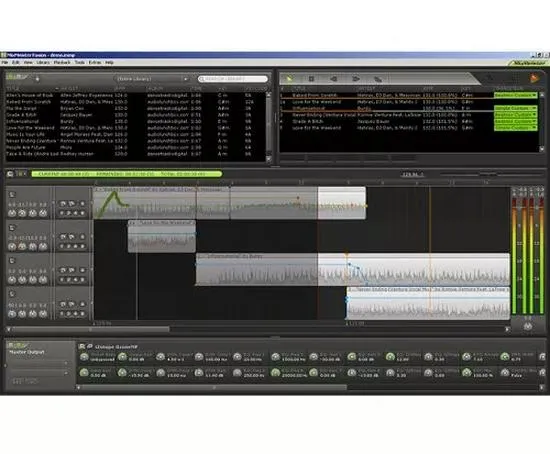Viewport: 550px width, 454px height.
Task: Toggle the first knob button in Master Output effects
Action: coord(84,357)
